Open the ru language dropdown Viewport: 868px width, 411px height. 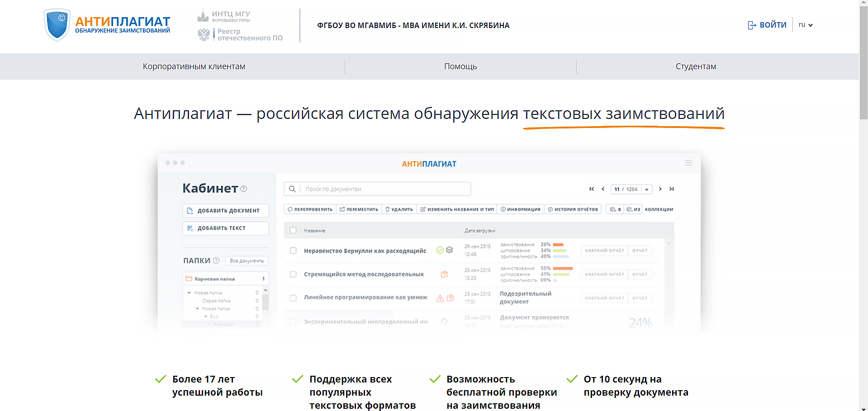[806, 25]
